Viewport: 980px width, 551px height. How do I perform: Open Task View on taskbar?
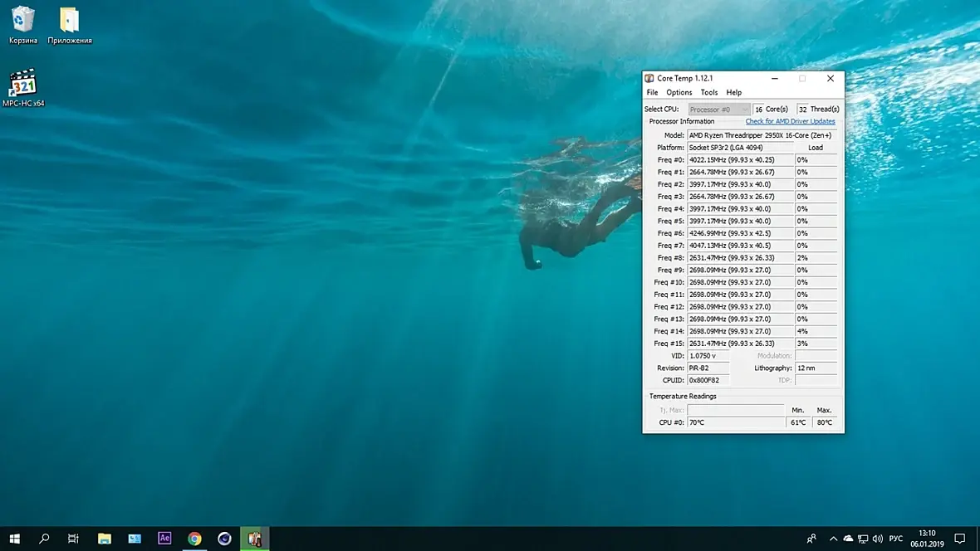tap(73, 539)
